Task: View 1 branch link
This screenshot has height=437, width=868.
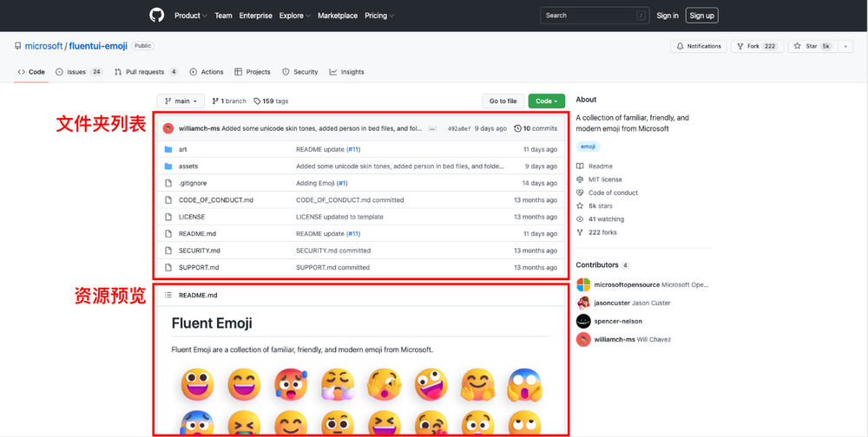Action: coord(229,101)
